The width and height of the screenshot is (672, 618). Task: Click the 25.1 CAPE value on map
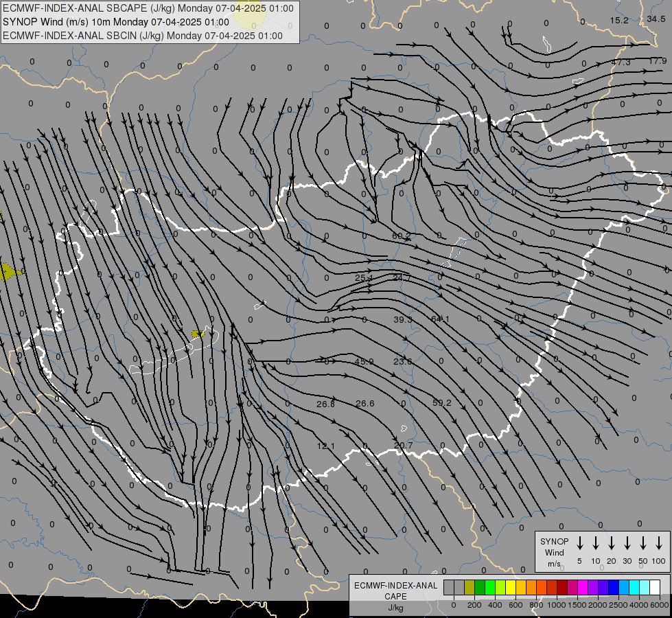tap(364, 277)
